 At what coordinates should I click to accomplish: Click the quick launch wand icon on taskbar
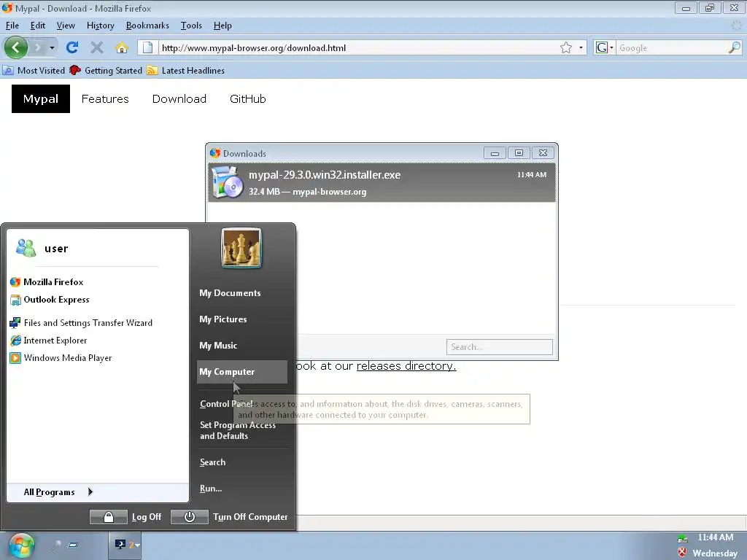[56, 545]
